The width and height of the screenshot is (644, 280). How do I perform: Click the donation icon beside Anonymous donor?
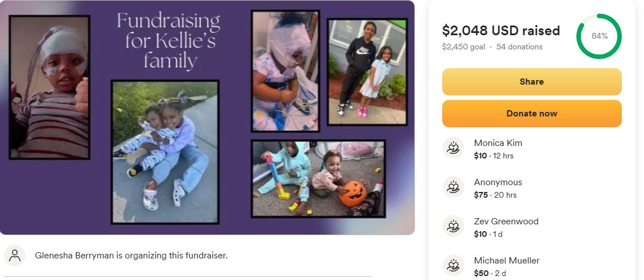(x=454, y=187)
